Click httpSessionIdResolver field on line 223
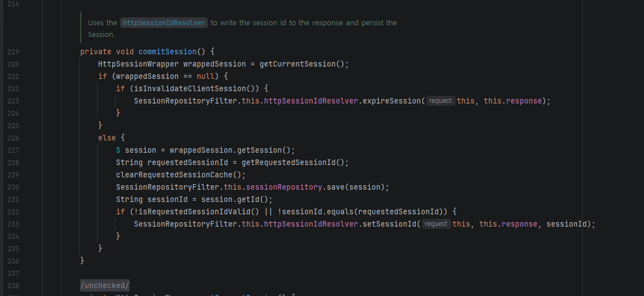 pos(311,101)
